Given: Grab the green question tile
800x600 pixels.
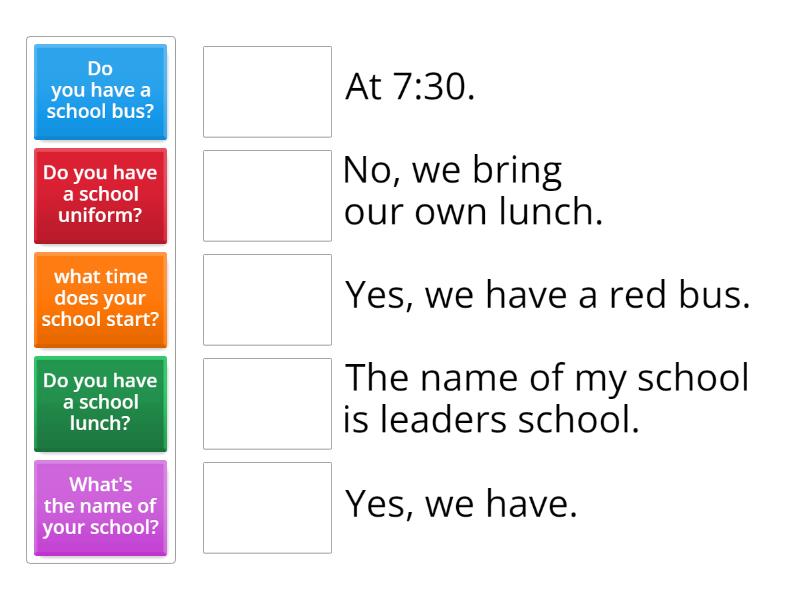Looking at the screenshot, I should point(101,404).
